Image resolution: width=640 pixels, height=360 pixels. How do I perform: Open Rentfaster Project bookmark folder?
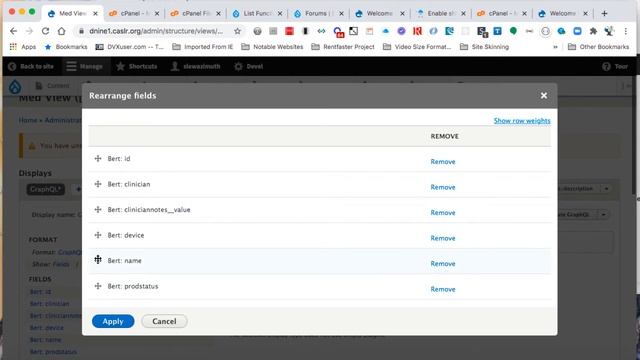343,47
